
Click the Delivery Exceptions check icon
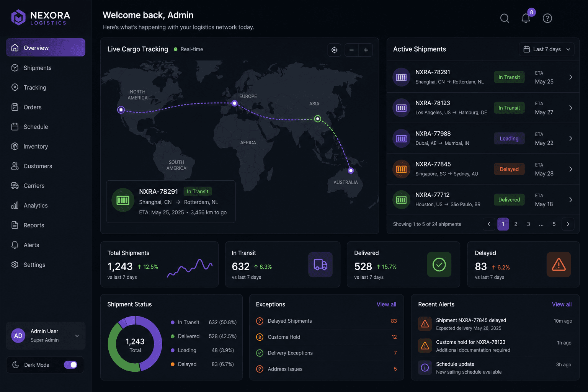(x=260, y=353)
